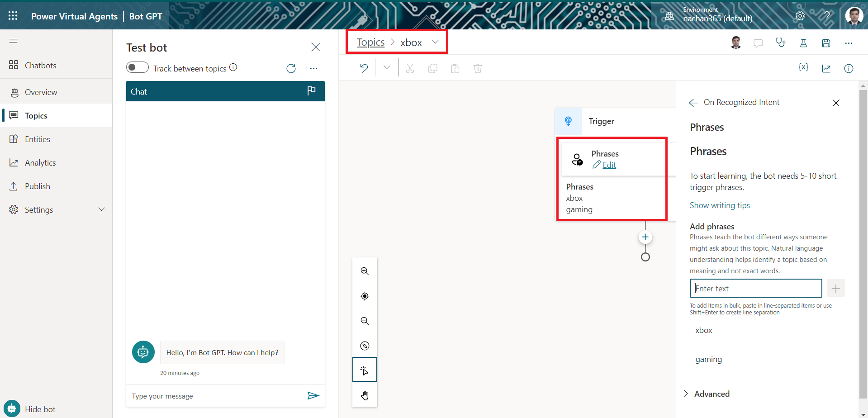868x418 pixels.
Task: Open the Variables panel icon
Action: pos(803,68)
